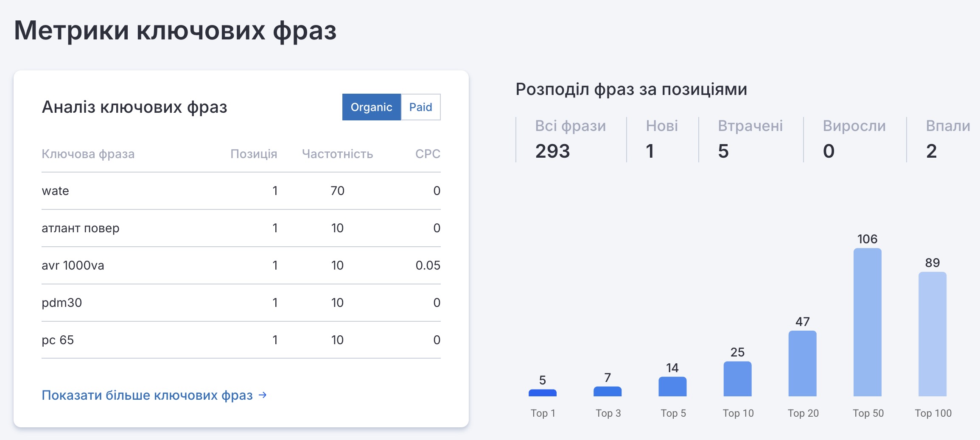Viewport: 980px width, 440px height.
Task: Sort by the 'Частотність' column header
Action: pyautogui.click(x=337, y=154)
